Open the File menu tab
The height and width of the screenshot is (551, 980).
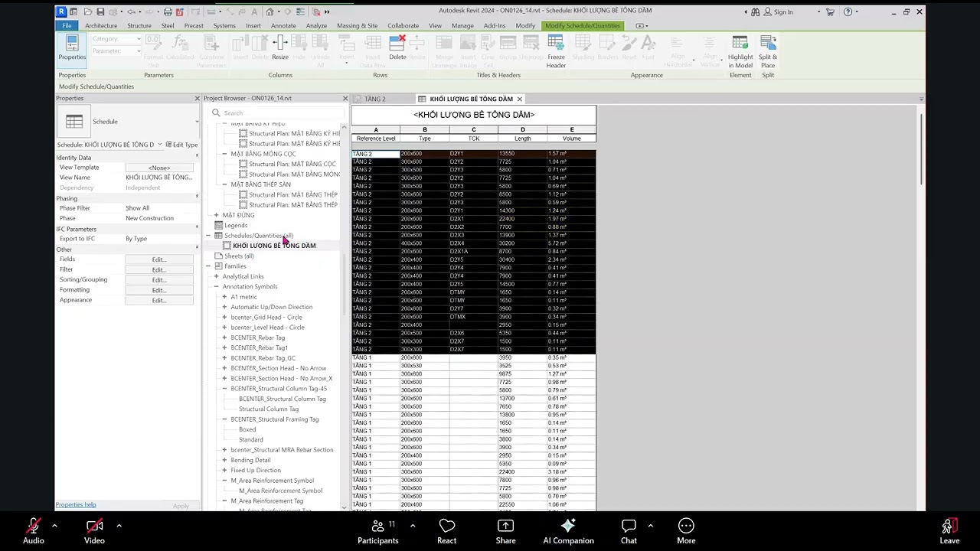pos(67,25)
